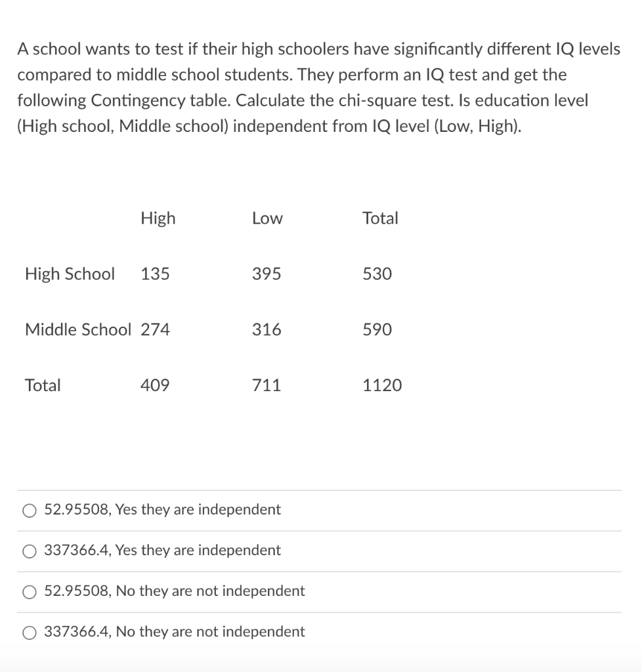The height and width of the screenshot is (672, 642).
Task: Click the table value 395
Action: click(267, 274)
